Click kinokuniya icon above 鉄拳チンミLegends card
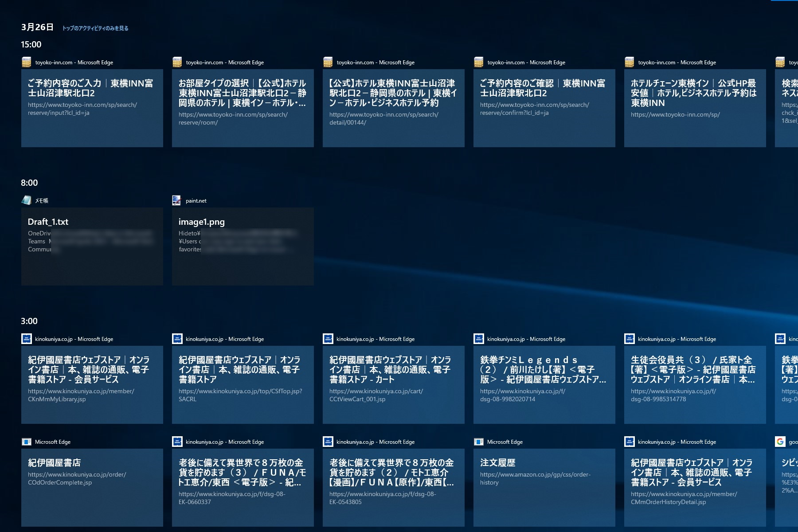The image size is (798, 532). 479,339
